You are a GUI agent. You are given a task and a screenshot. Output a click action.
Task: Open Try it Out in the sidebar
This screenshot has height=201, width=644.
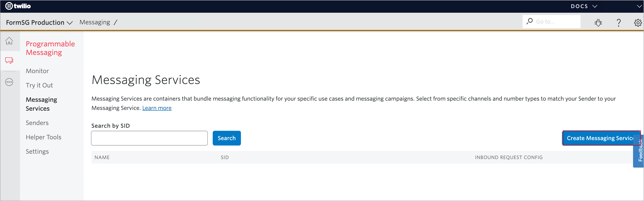click(x=39, y=85)
